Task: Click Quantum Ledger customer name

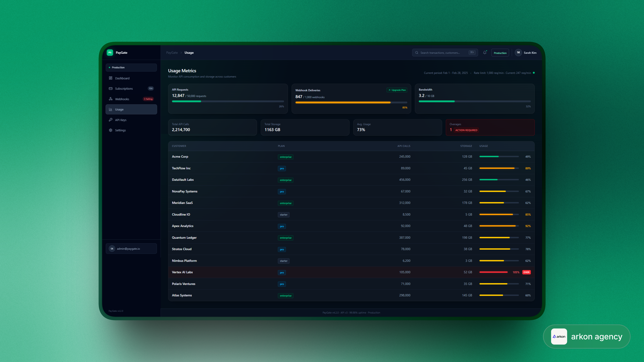Action: 184,238
